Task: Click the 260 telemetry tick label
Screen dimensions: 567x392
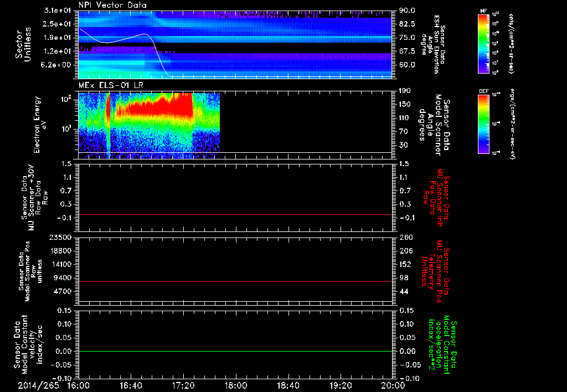Action: tap(406, 238)
